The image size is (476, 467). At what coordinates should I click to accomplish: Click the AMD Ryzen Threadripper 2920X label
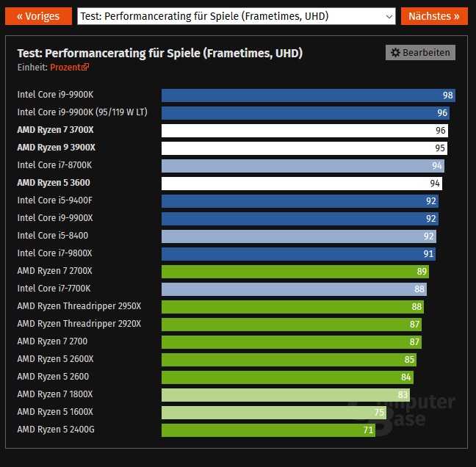click(79, 324)
